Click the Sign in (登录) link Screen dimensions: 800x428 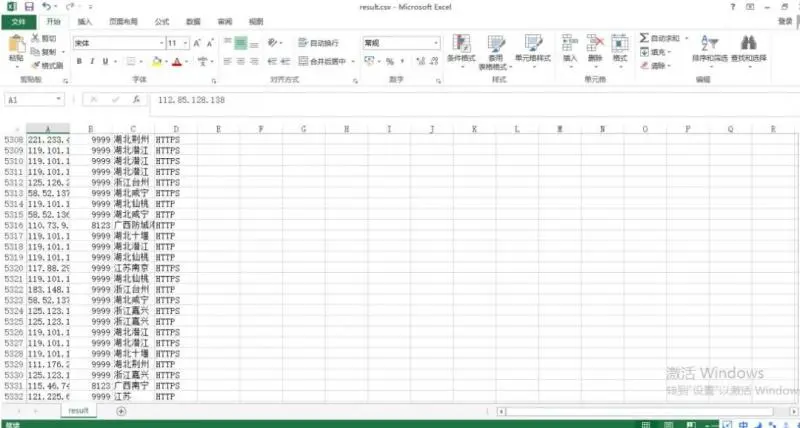(785, 21)
